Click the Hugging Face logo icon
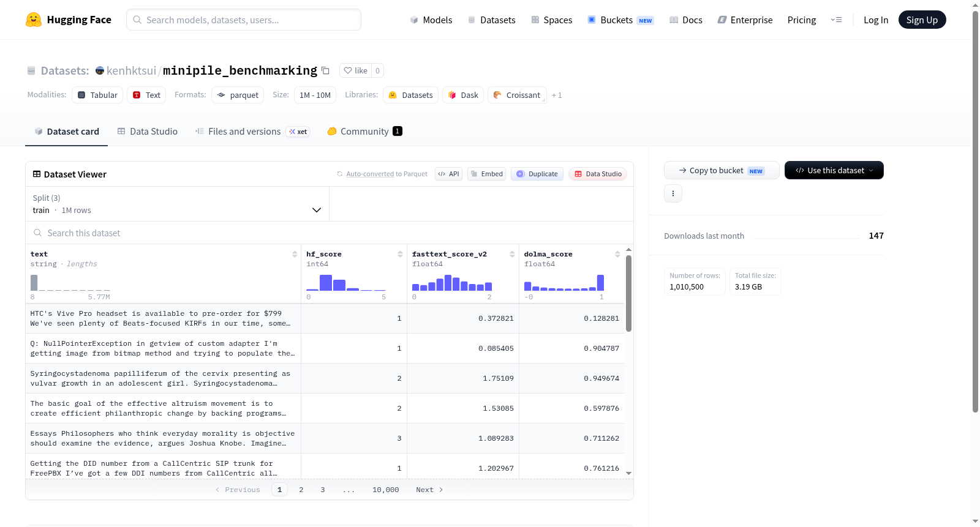Viewport: 980px width, 527px height. click(34, 20)
